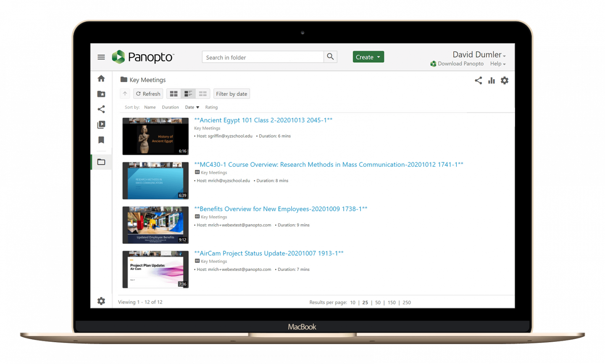Open Shared with Me sidebar icon
Image resolution: width=605 pixels, height=364 pixels.
(101, 109)
